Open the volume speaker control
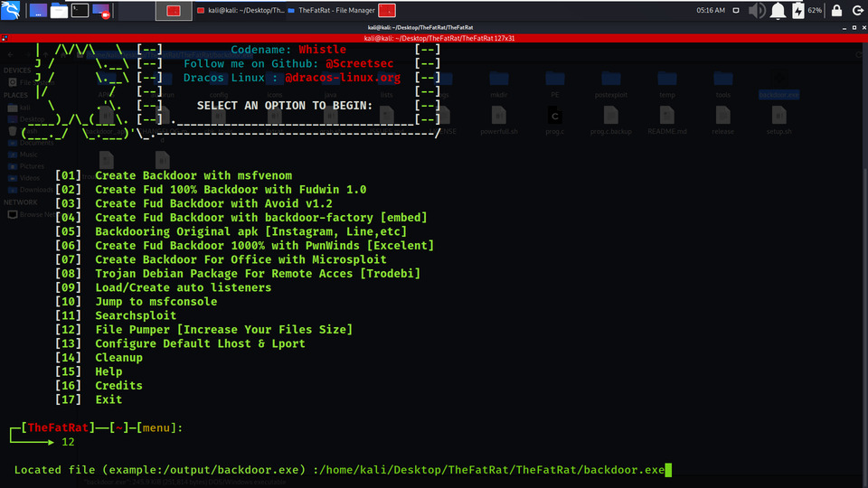The width and height of the screenshot is (868, 488). click(757, 11)
